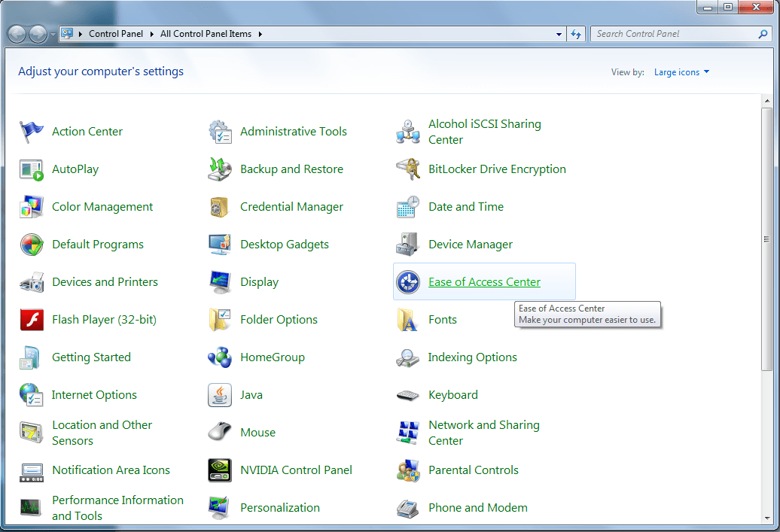Click the Date and Time calendar icon
The width and height of the screenshot is (780, 532).
click(x=408, y=207)
